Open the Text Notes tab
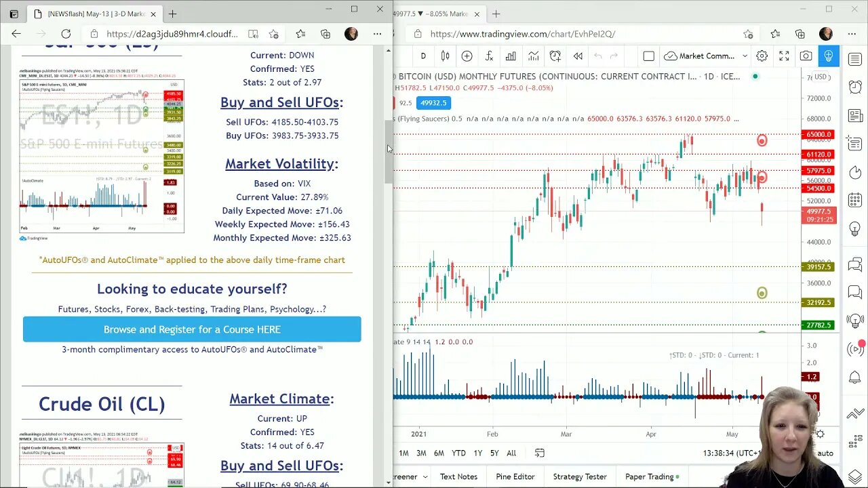The image size is (868, 488). tap(458, 476)
